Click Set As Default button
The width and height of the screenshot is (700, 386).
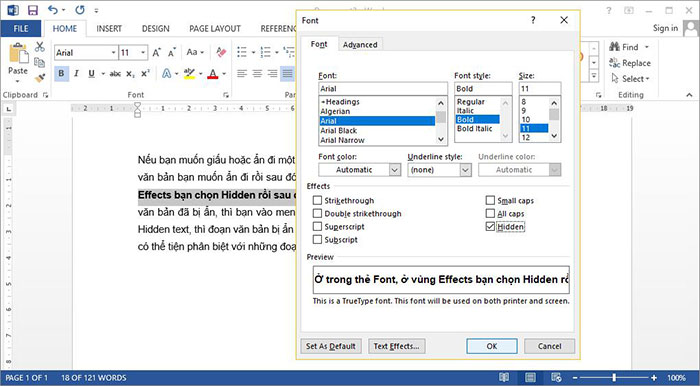tap(330, 346)
